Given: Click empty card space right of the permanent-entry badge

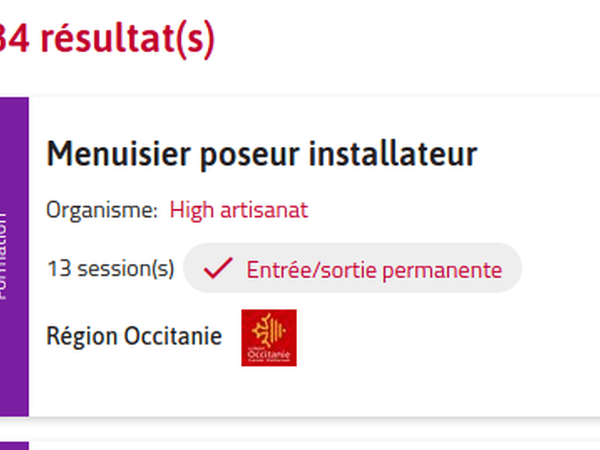Looking at the screenshot, I should coord(560,269).
